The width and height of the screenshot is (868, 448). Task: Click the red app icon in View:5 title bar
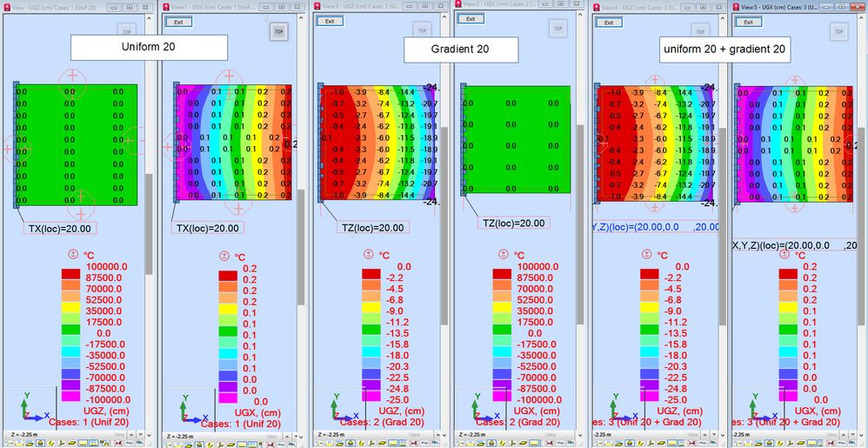tap(738, 6)
